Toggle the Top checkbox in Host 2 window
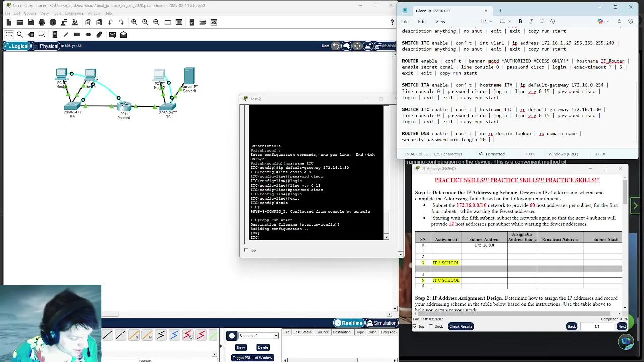The image size is (644, 362). tap(246, 250)
